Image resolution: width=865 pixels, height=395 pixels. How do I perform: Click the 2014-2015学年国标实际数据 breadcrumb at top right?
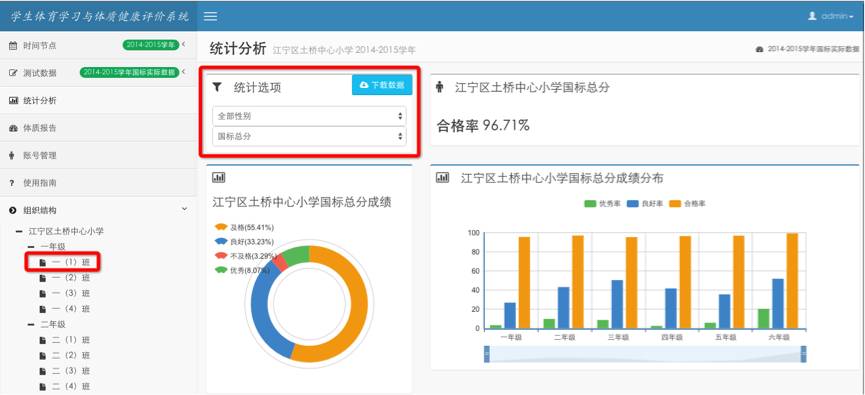[808, 49]
